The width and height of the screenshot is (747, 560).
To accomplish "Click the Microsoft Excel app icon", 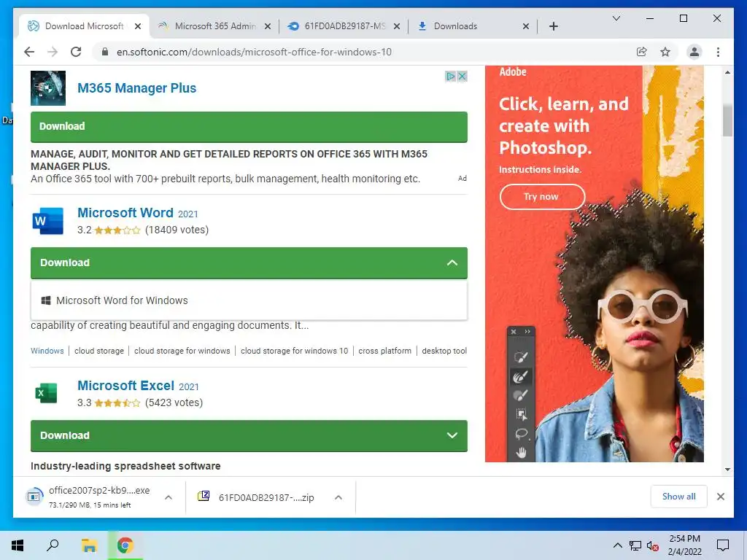I will pyautogui.click(x=46, y=394).
